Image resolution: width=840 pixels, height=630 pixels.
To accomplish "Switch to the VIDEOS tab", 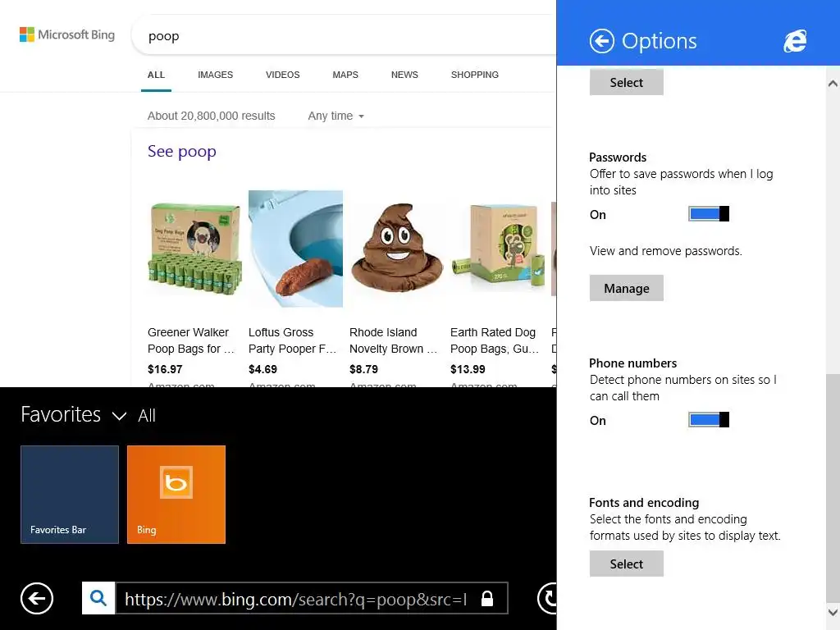I will pyautogui.click(x=283, y=75).
